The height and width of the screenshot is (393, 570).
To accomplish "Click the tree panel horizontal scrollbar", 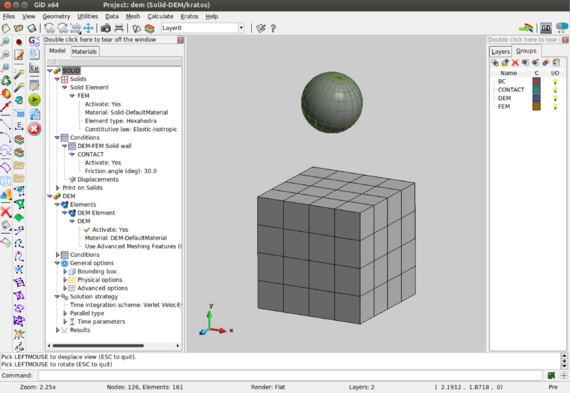I will 98,345.
